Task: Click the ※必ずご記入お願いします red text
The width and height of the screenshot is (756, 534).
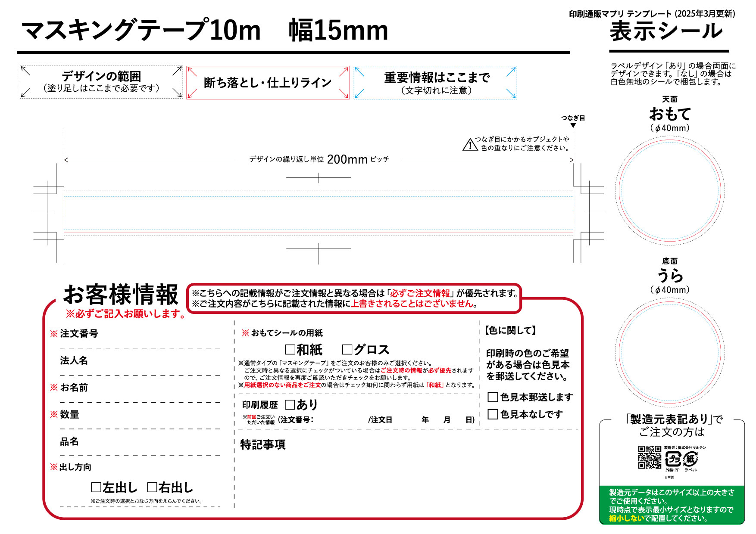Action: (x=125, y=314)
